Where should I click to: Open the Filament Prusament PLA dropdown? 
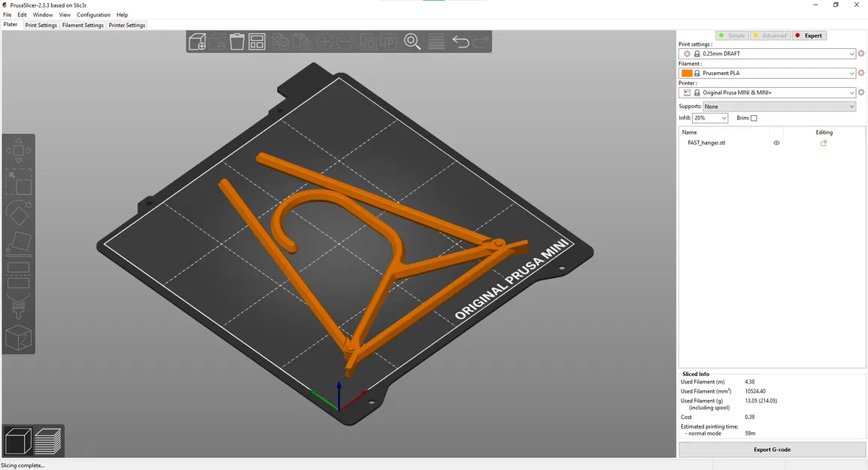(767, 73)
